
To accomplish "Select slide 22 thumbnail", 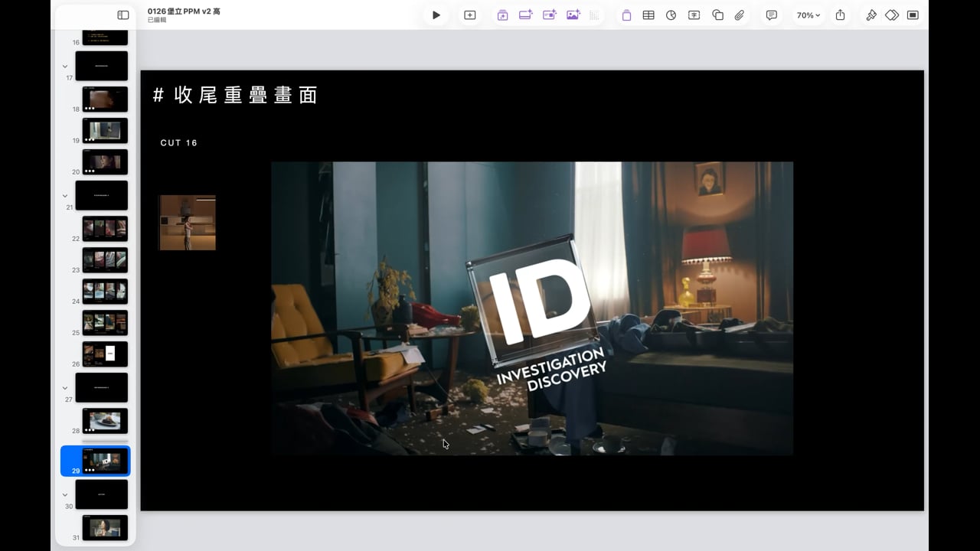I will pos(105,228).
